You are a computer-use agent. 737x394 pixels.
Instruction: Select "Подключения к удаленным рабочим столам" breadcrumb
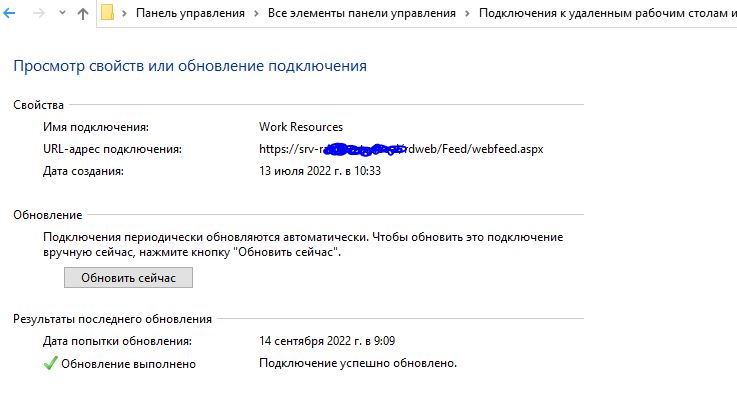pyautogui.click(x=608, y=13)
